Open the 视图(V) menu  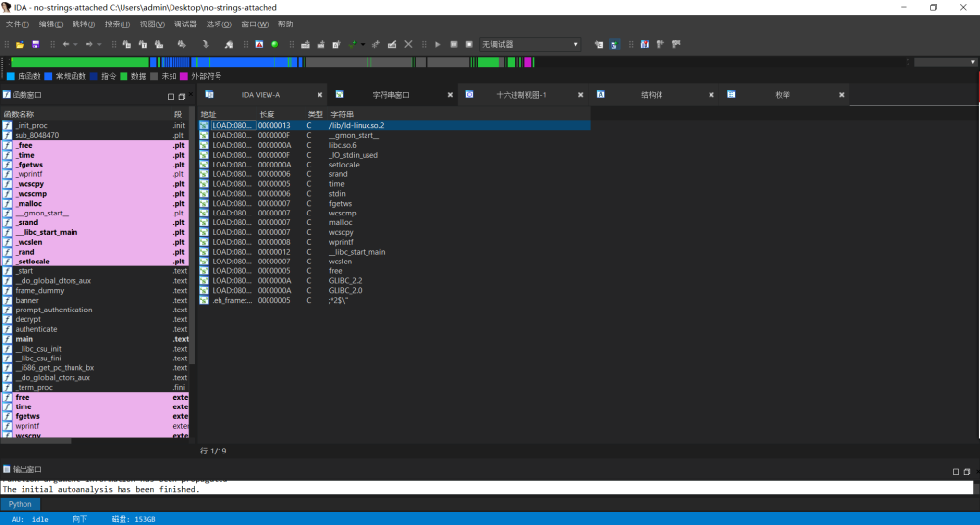pos(152,24)
